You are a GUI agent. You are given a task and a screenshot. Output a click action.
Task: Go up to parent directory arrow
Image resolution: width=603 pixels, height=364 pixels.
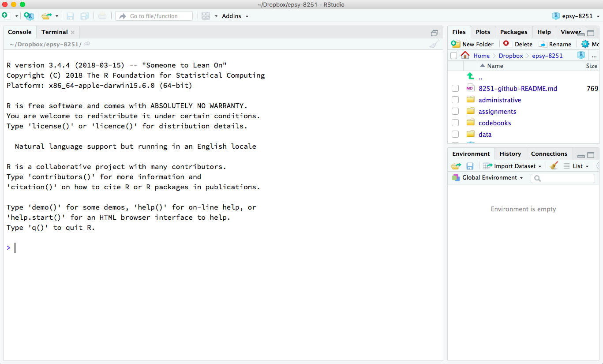(x=471, y=77)
